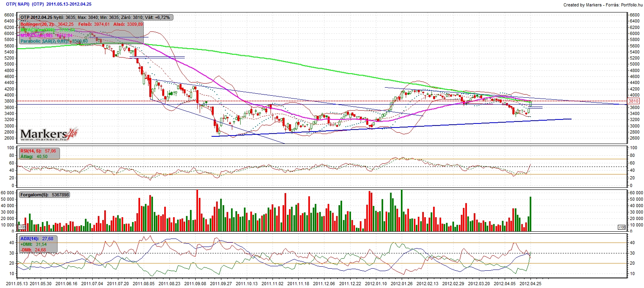Screen dimensions: 644x288
Task: Click the tallest green volume bar near 2012.01.26
Action: click(x=402, y=210)
